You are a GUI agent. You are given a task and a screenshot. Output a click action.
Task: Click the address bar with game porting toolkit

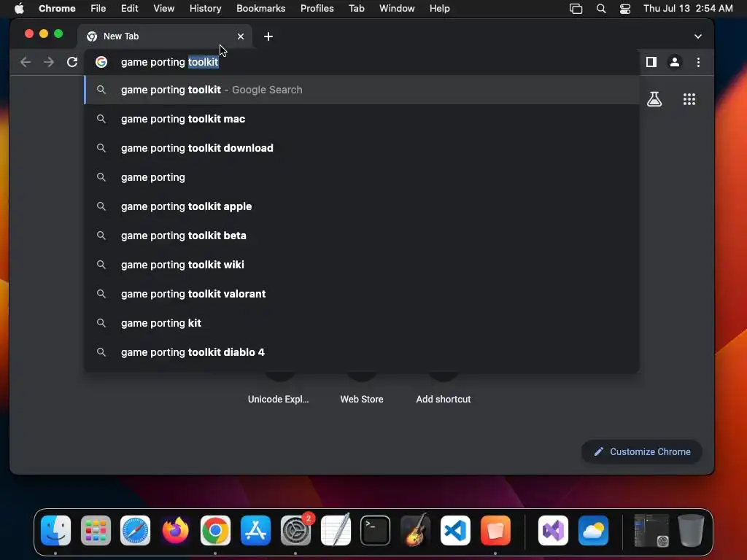pos(362,62)
